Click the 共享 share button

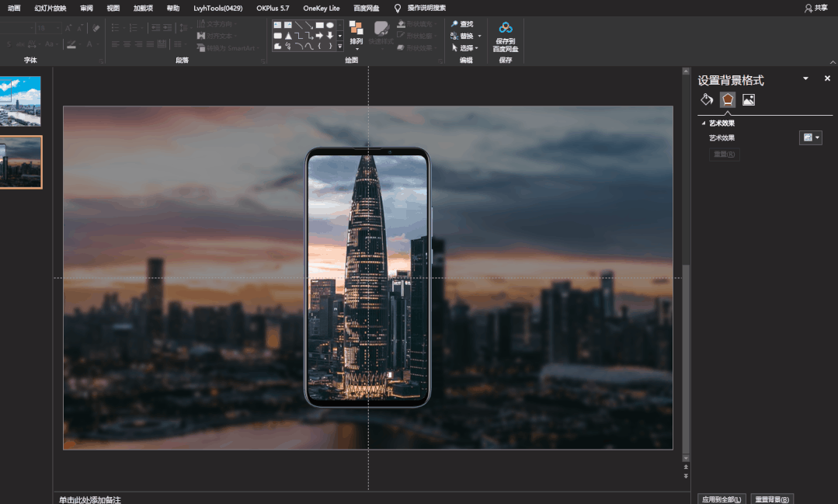pyautogui.click(x=816, y=8)
